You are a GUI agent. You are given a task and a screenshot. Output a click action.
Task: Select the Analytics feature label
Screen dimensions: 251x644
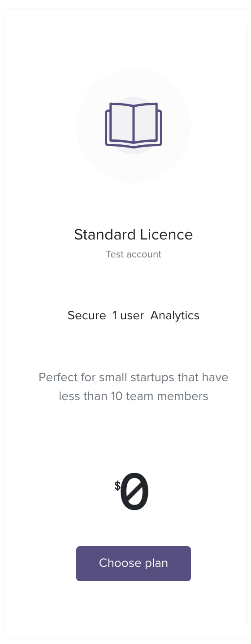[x=175, y=316]
